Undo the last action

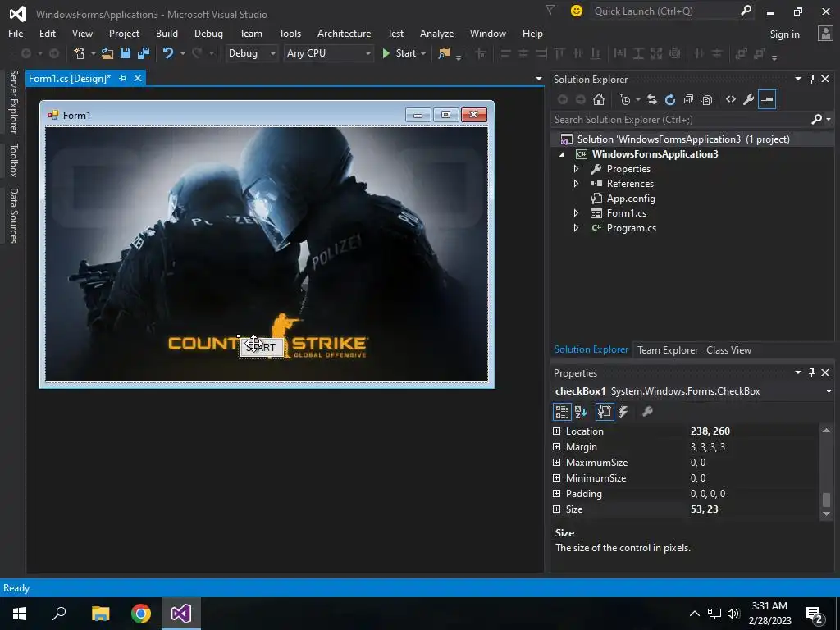(168, 53)
